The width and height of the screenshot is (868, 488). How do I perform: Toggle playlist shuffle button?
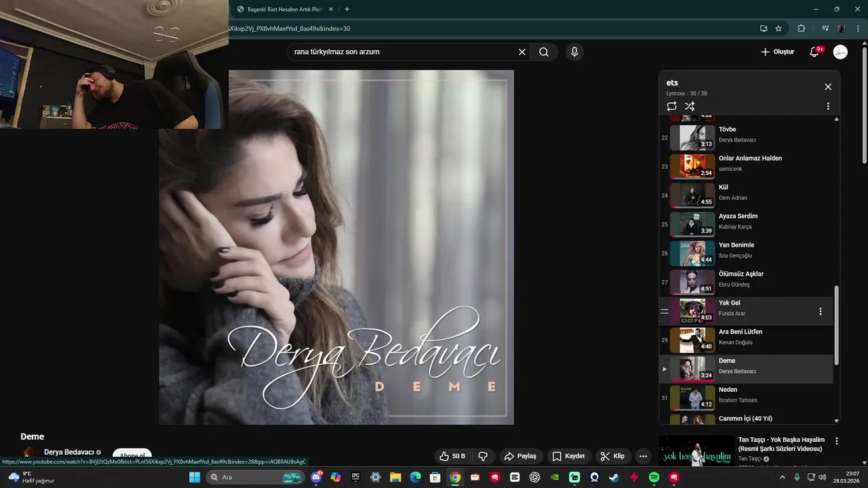[x=690, y=106]
